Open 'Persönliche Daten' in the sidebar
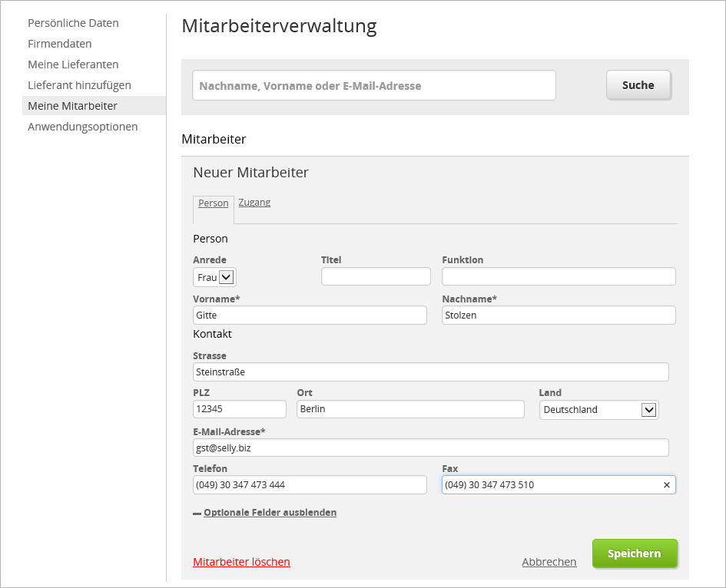Viewport: 726px width, 588px height. point(73,23)
